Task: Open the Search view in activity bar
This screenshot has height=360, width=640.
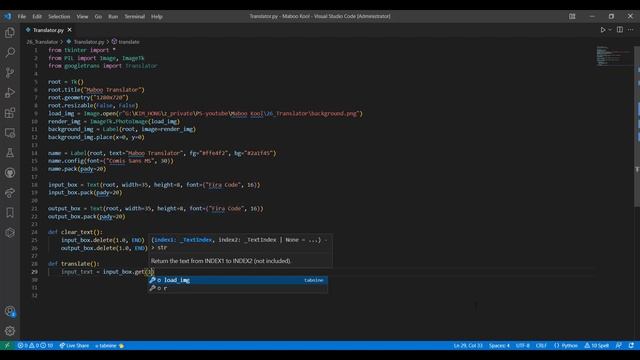Action: pos(10,53)
